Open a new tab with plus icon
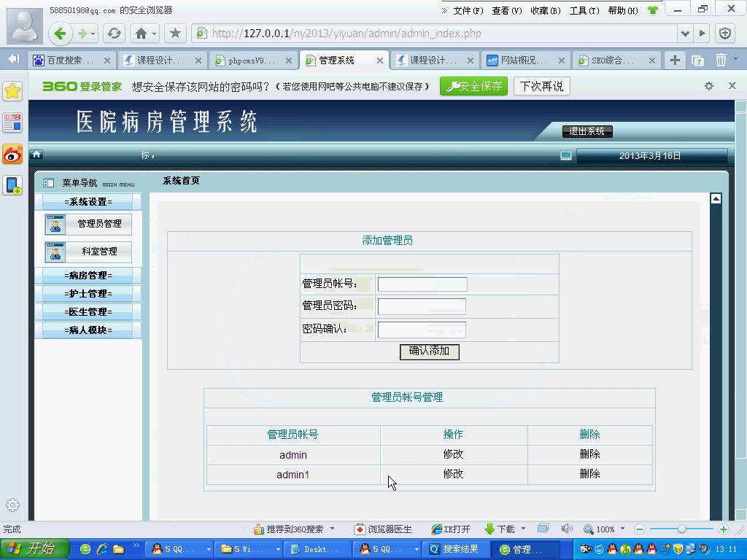 coord(675,61)
